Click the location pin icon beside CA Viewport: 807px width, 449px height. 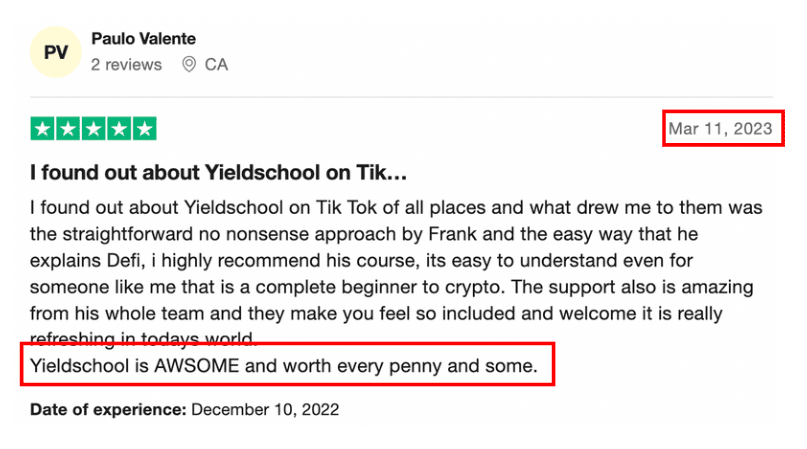click(189, 65)
